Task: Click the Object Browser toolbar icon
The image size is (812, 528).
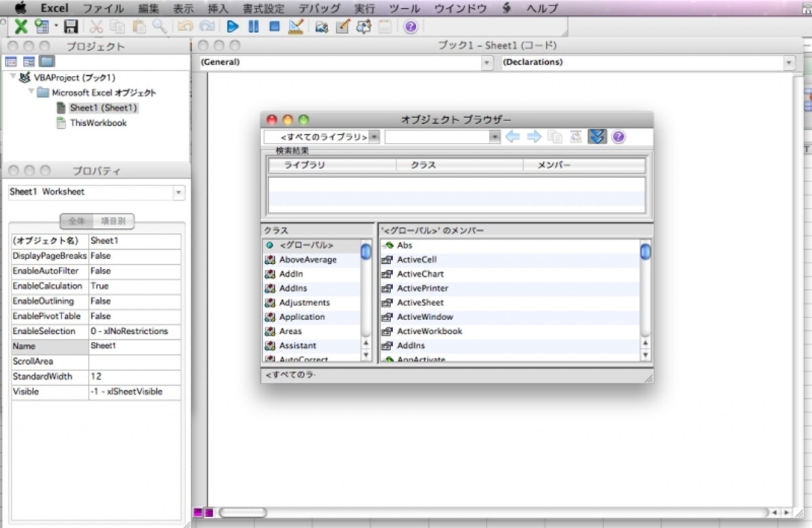Action: (363, 26)
